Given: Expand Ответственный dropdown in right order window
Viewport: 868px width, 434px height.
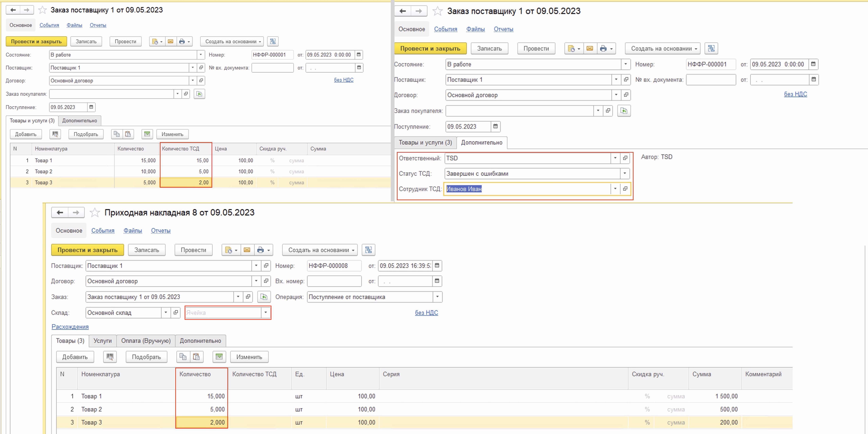Looking at the screenshot, I should [x=615, y=158].
